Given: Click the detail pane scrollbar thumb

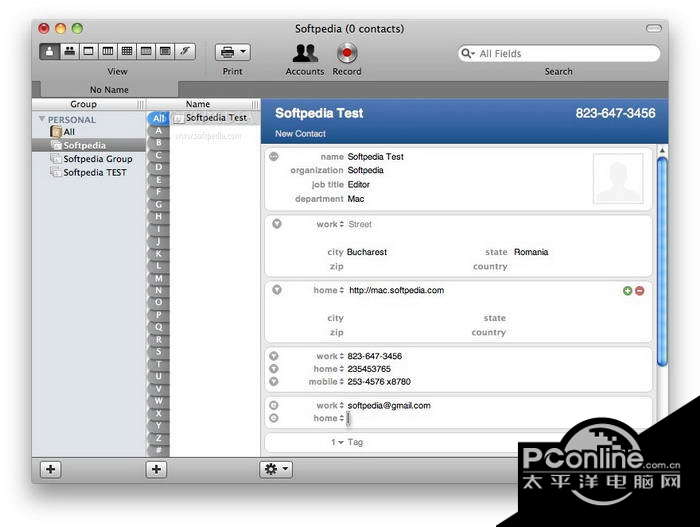Looking at the screenshot, I should pyautogui.click(x=662, y=262).
